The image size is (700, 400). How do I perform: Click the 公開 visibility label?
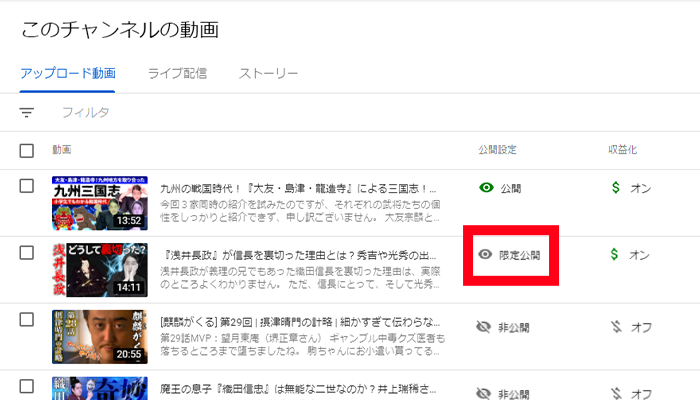(x=511, y=188)
